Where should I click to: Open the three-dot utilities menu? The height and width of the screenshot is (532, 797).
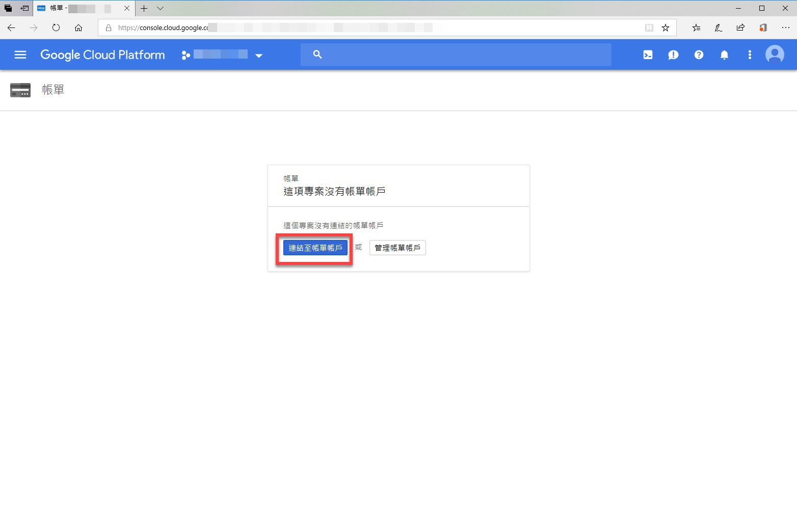point(750,55)
